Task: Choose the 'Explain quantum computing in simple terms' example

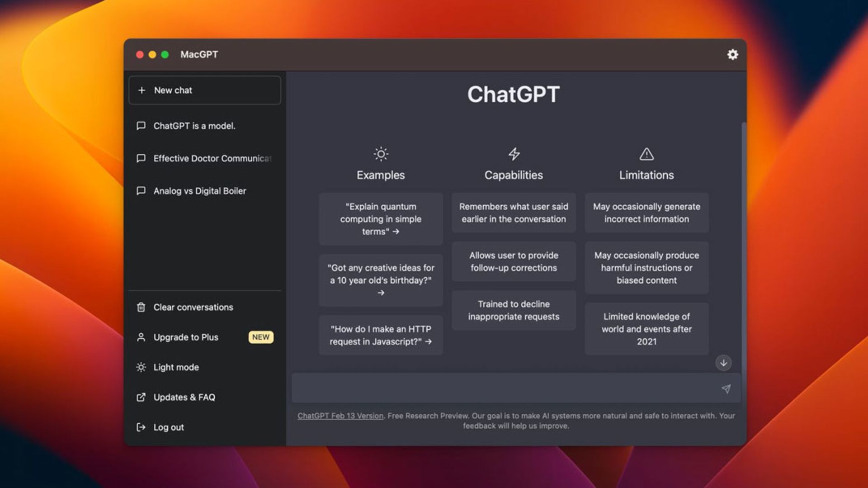Action: coord(381,219)
